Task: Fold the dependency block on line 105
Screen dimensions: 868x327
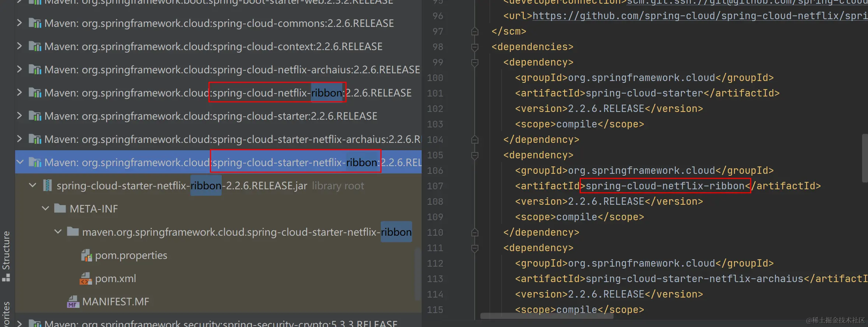Action: [x=475, y=155]
